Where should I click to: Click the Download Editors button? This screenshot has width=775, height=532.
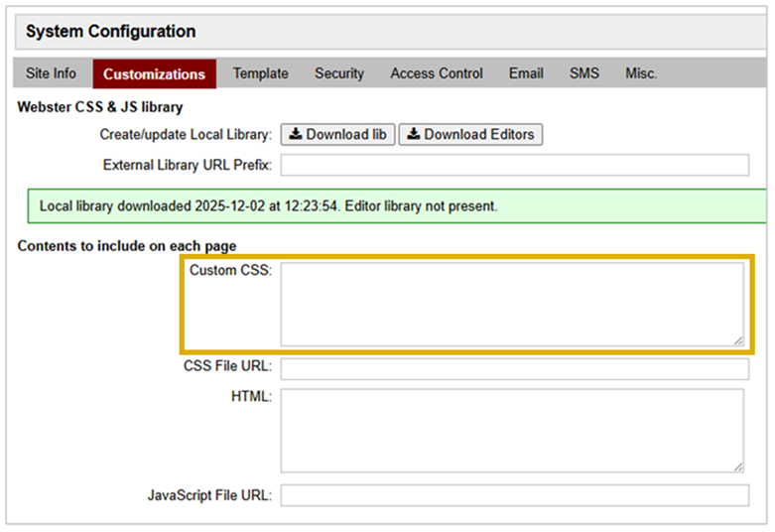point(470,134)
